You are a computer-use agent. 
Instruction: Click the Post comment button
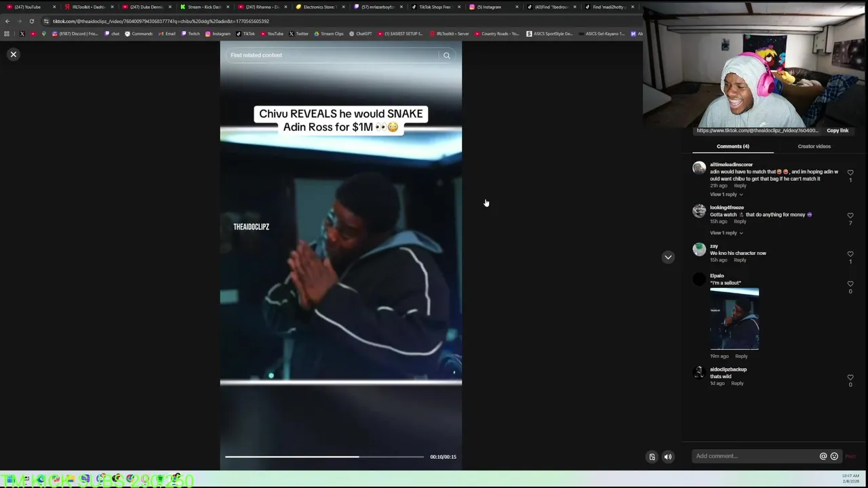pyautogui.click(x=850, y=456)
